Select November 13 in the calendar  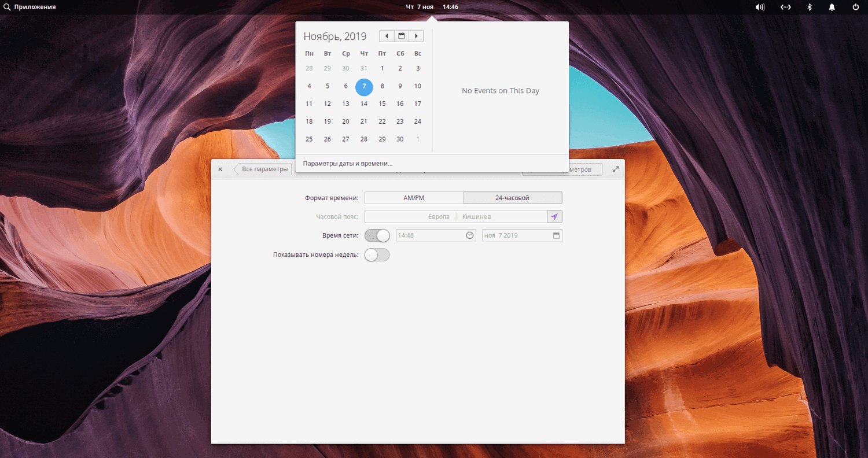coord(345,104)
